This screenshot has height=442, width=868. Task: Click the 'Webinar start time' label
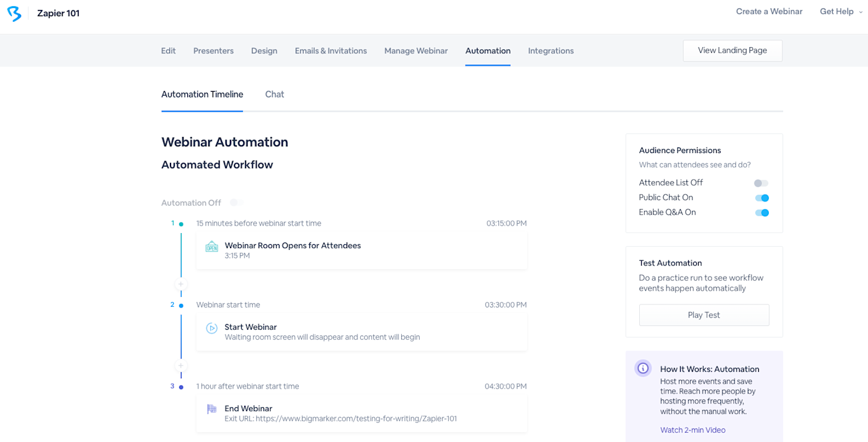coord(228,305)
